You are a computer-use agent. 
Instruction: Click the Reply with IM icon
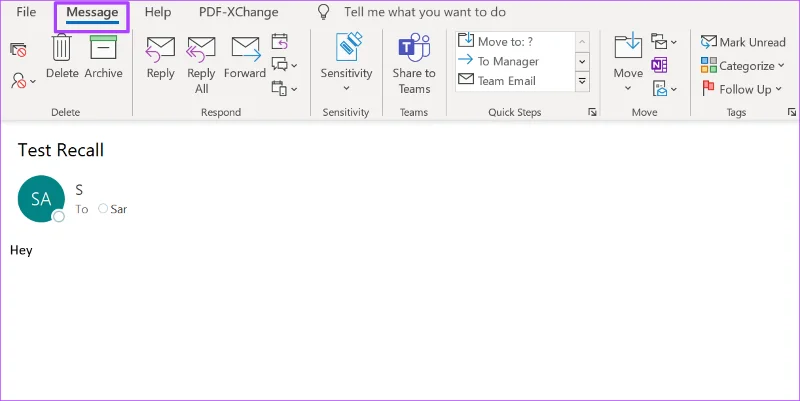click(x=280, y=64)
